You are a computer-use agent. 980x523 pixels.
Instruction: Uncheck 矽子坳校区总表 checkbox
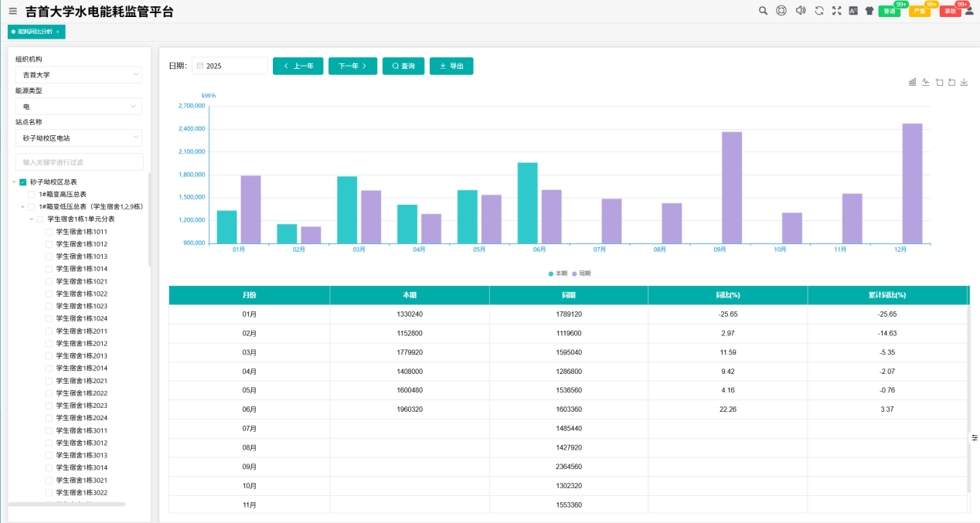tap(23, 182)
